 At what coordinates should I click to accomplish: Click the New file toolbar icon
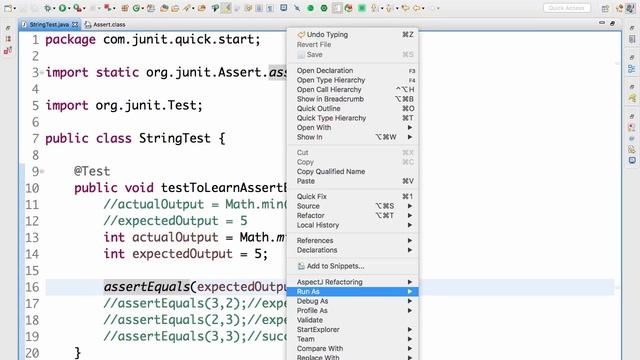click(8, 8)
